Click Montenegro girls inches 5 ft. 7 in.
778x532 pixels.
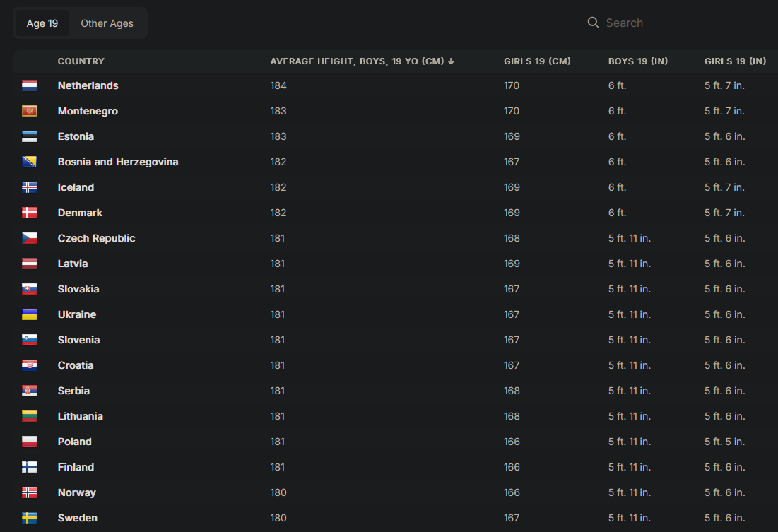coord(724,111)
